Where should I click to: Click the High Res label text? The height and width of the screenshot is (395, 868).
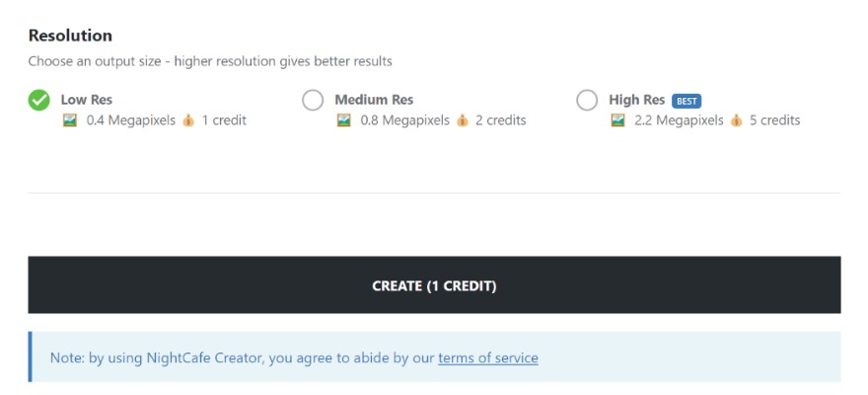(x=636, y=100)
